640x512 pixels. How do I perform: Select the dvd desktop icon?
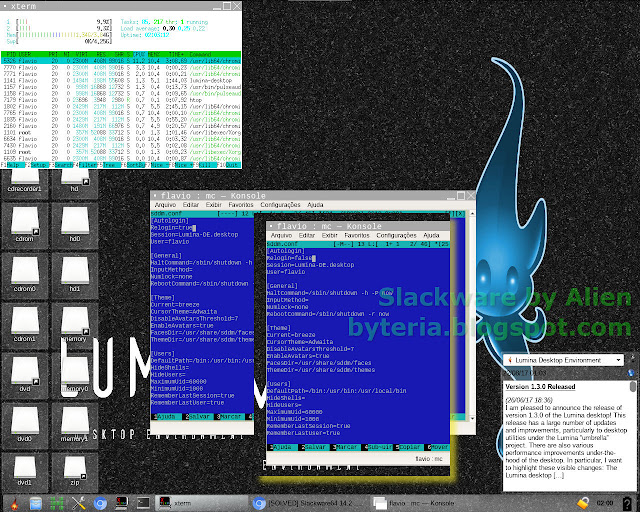click(24, 375)
